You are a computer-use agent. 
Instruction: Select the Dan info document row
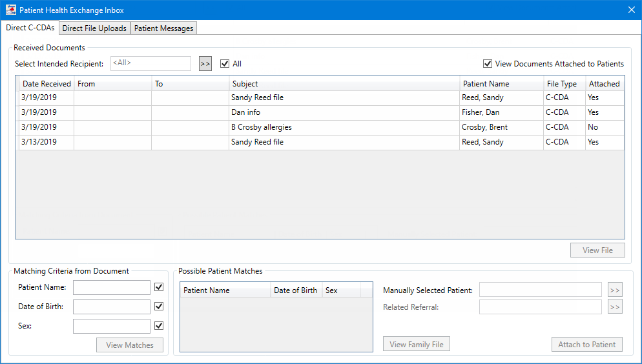click(322, 112)
